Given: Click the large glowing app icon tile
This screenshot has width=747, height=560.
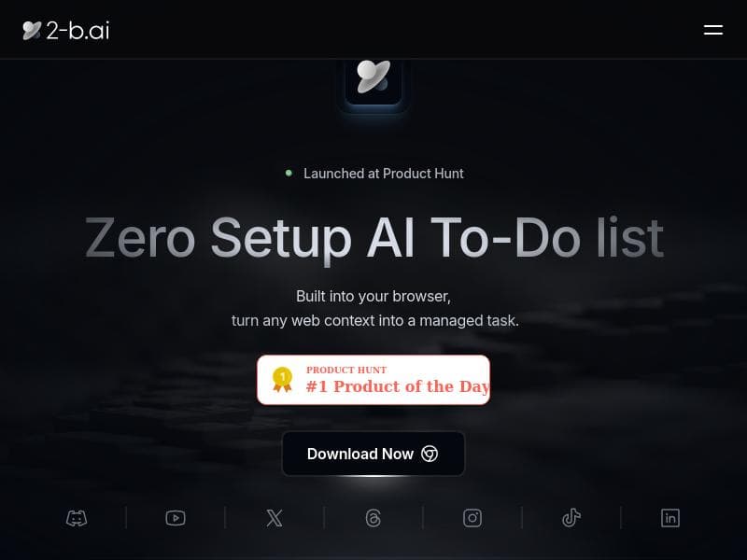Looking at the screenshot, I should [373, 81].
